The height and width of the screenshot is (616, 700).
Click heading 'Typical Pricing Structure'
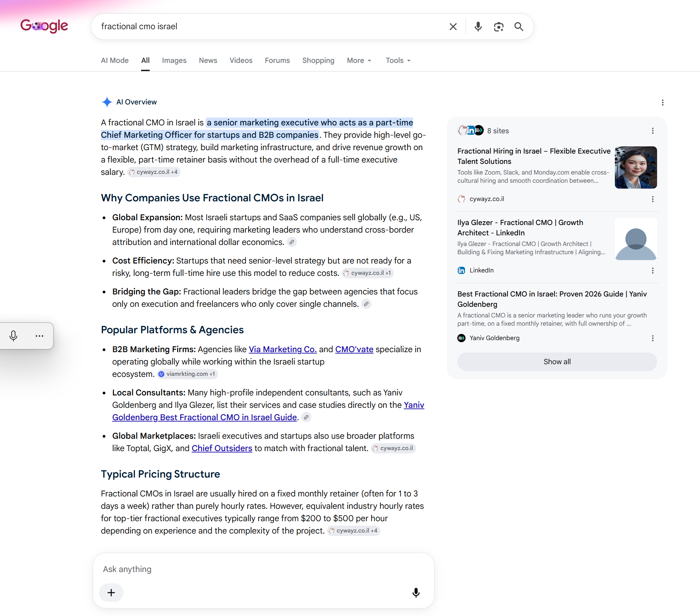pos(160,474)
